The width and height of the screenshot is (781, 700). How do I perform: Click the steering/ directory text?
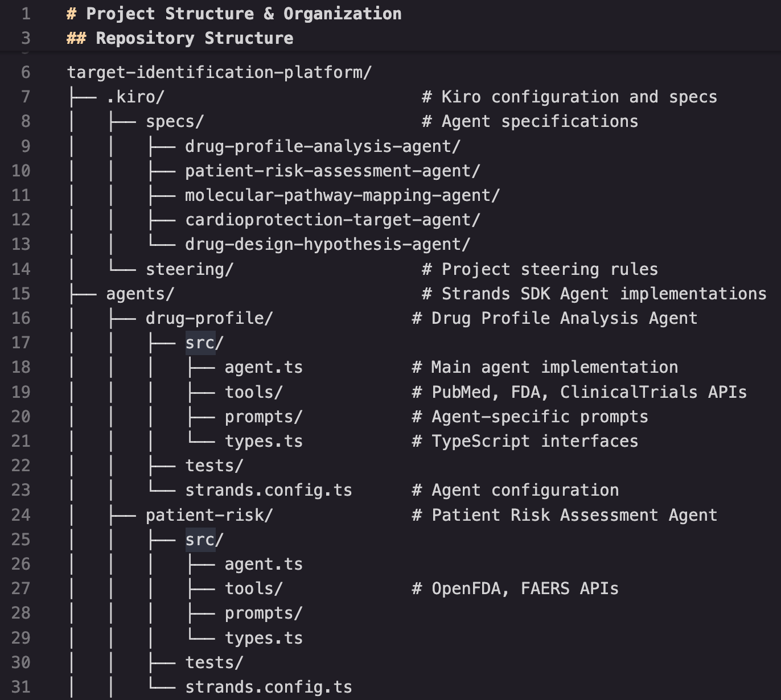point(189,269)
